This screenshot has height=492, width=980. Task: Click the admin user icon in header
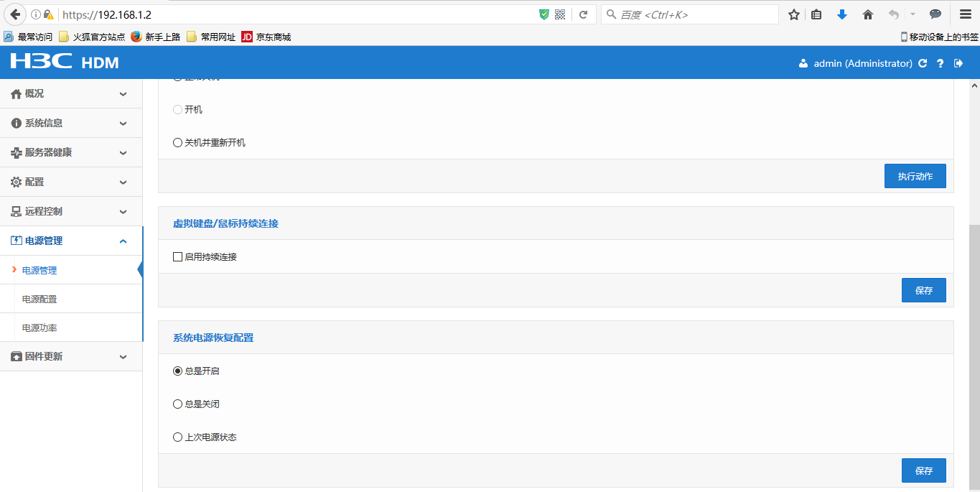pos(803,63)
